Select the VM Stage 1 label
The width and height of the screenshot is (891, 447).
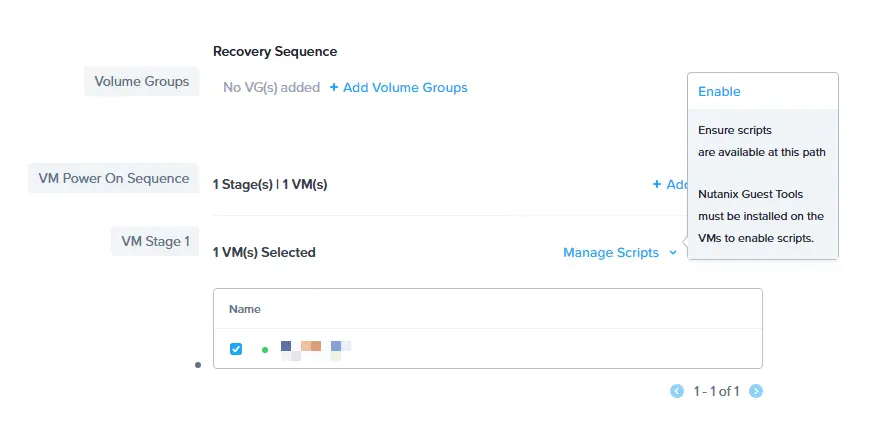[x=155, y=241]
